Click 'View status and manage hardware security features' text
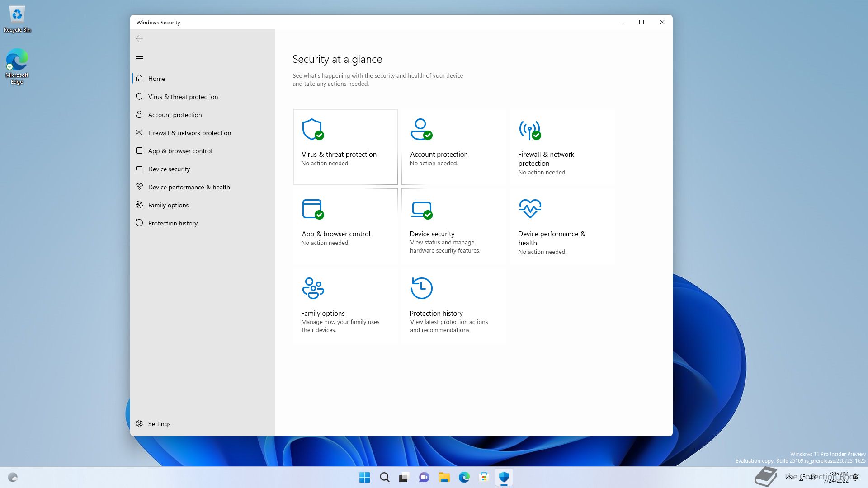Image resolution: width=868 pixels, height=488 pixels. point(445,246)
